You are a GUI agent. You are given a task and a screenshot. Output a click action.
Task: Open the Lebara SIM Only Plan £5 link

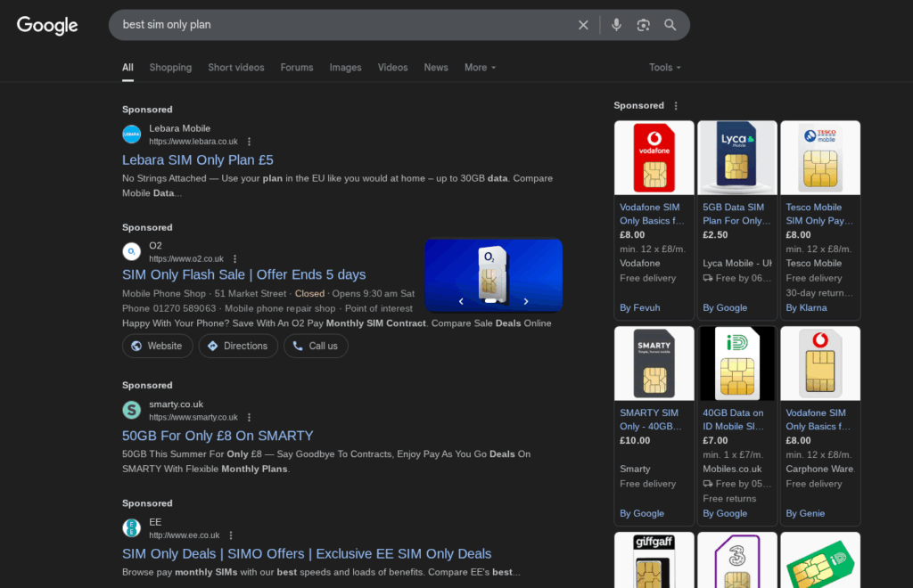coord(197,160)
